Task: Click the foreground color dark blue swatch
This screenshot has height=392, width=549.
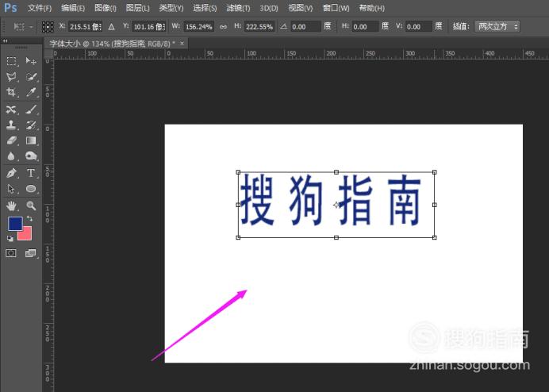Action: [15, 224]
